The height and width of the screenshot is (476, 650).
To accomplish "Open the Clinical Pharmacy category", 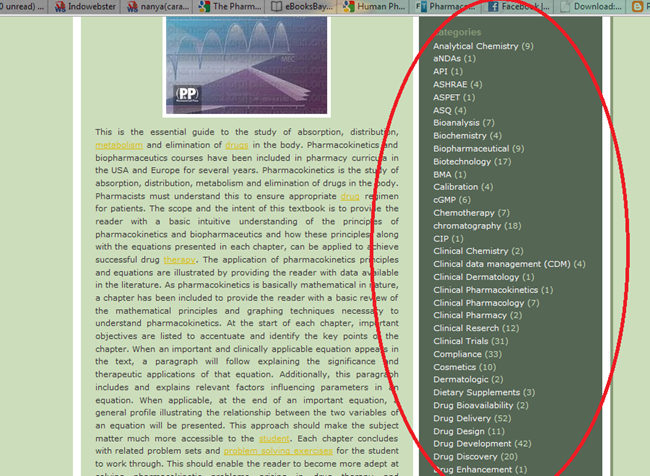I will (x=478, y=315).
